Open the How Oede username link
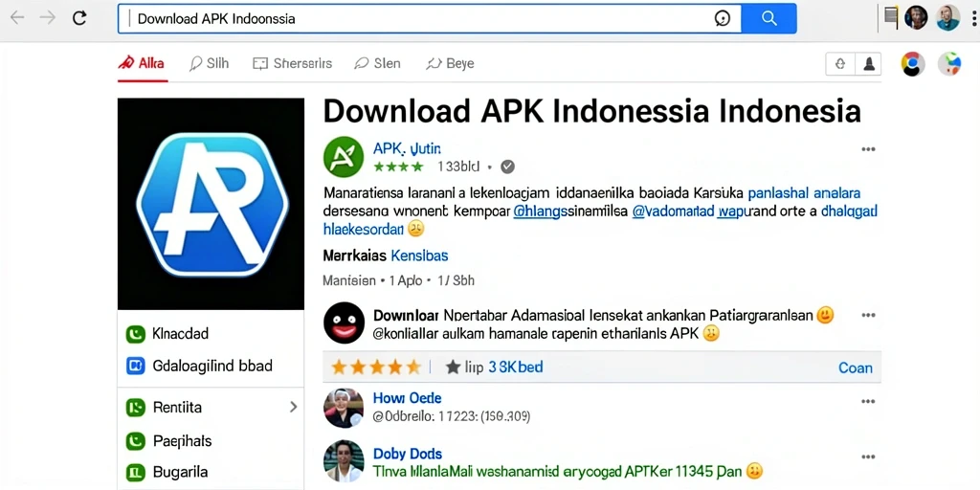 [x=408, y=398]
